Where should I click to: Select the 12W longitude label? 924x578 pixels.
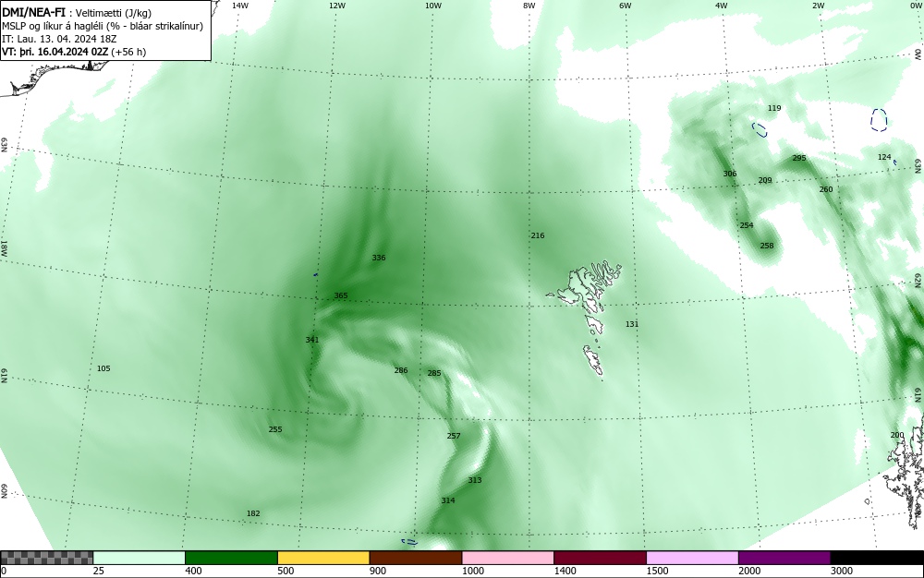(x=337, y=6)
